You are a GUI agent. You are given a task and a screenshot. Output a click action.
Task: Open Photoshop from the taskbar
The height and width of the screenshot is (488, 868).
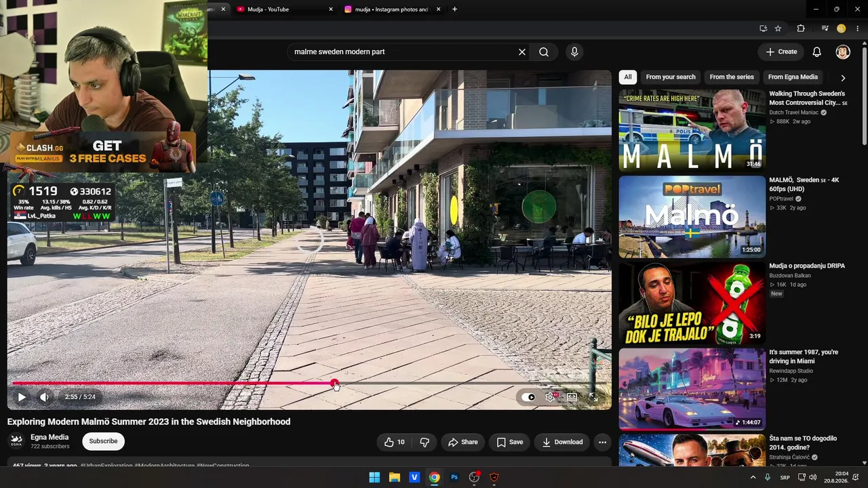click(454, 477)
